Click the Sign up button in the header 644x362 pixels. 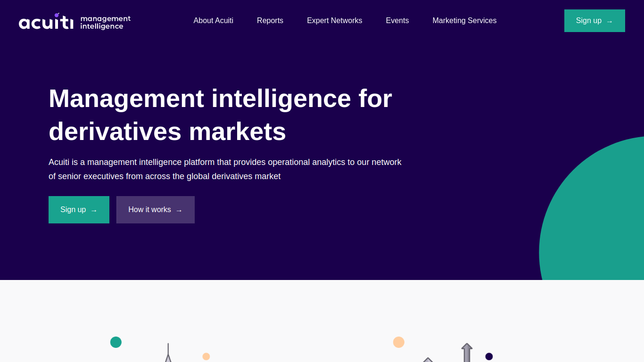[594, 21]
